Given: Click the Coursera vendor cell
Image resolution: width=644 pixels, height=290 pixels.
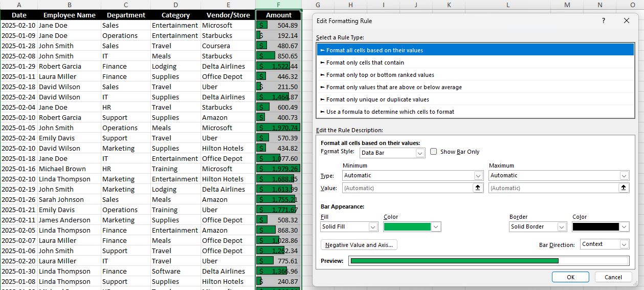Looking at the screenshot, I should point(228,46).
